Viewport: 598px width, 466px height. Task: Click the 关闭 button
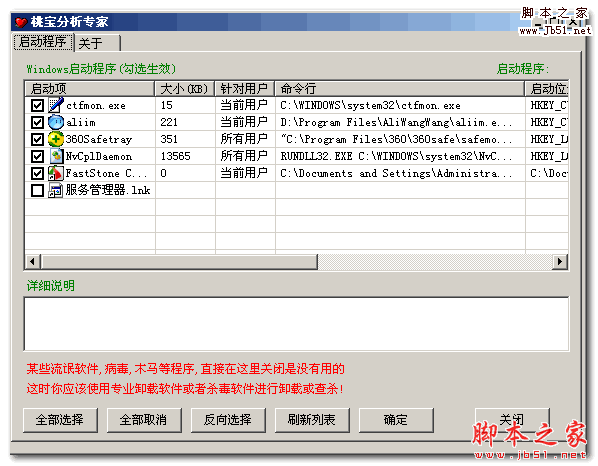click(x=512, y=420)
